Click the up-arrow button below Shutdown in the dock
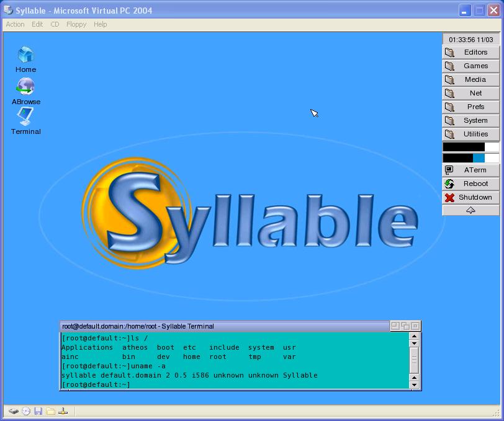Image resolution: width=504 pixels, height=421 pixels. 471,210
